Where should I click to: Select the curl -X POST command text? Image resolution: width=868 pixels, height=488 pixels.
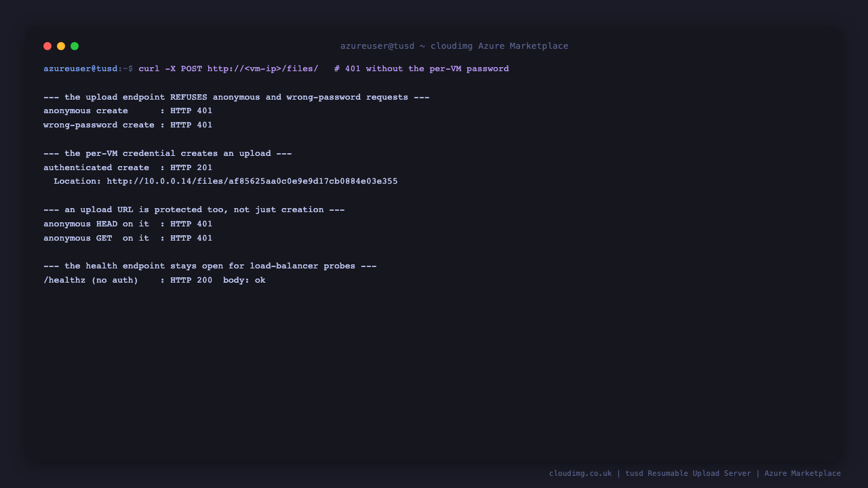point(229,69)
